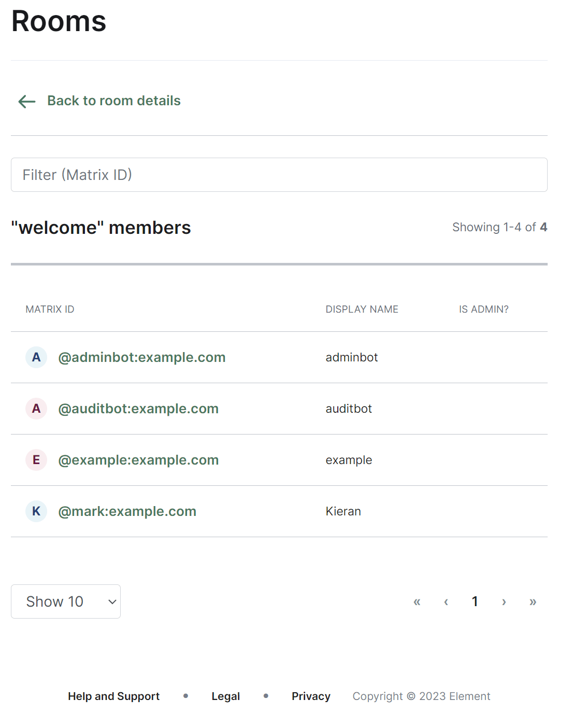Click adminbot's blue "A" avatar
This screenshot has width=587, height=728.
36,357
